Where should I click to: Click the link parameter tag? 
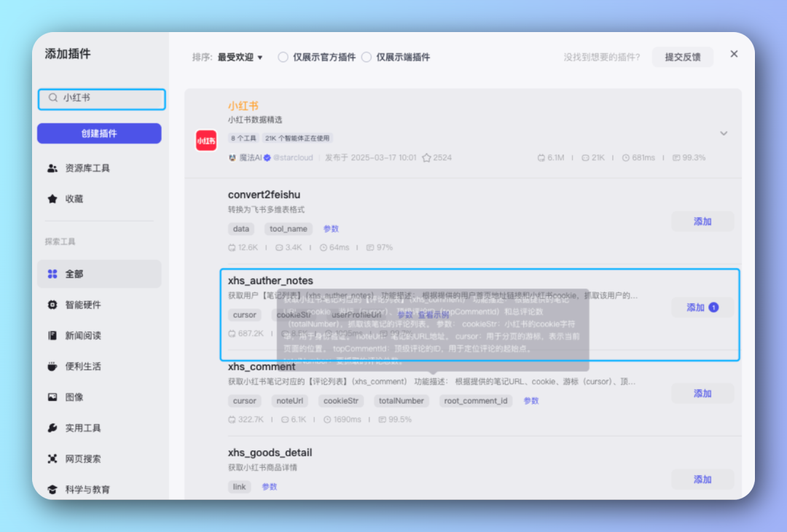click(x=240, y=487)
